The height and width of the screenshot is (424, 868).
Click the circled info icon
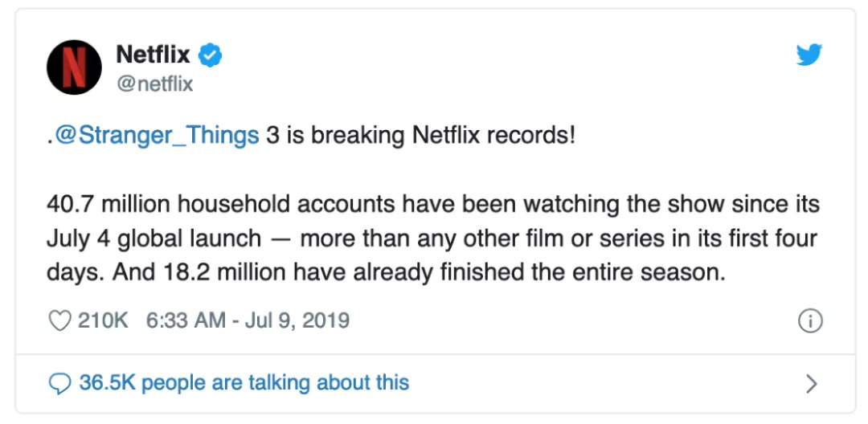pyautogui.click(x=809, y=321)
